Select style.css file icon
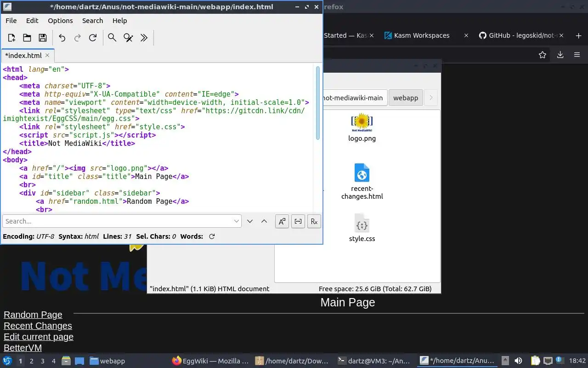Viewport: 588px width, 368px height. coord(362,228)
